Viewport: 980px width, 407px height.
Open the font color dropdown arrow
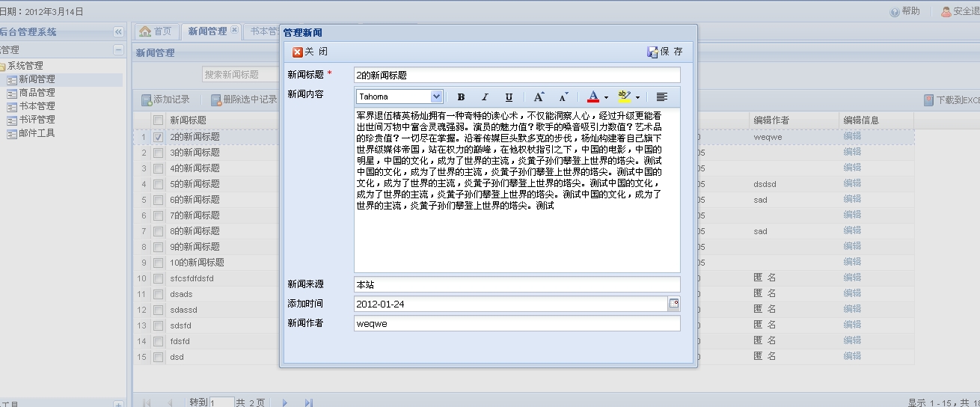[606, 97]
